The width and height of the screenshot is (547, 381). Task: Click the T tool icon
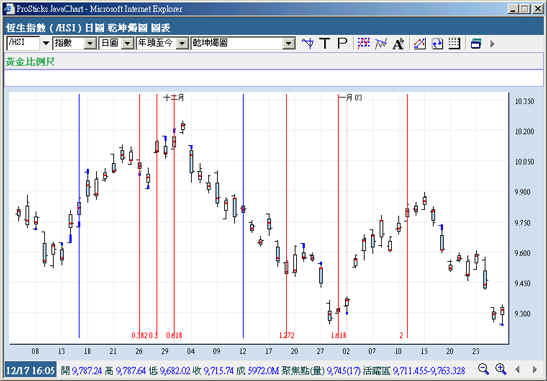point(325,44)
